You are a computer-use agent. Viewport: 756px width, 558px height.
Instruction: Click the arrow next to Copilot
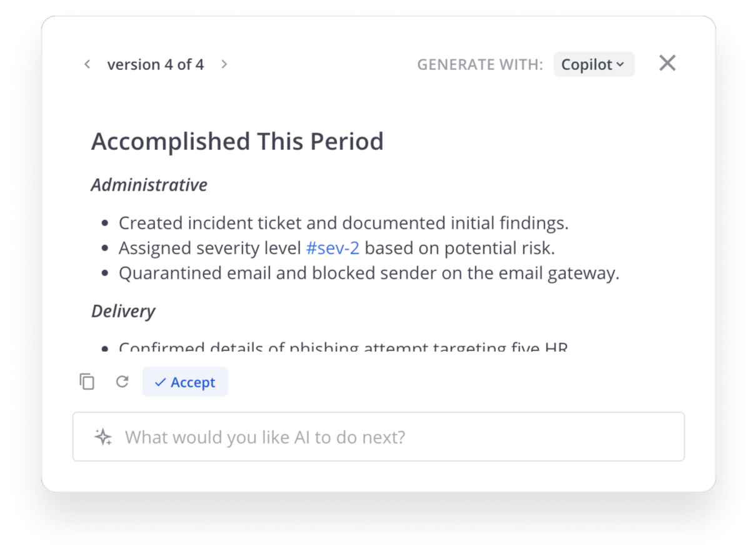(620, 64)
